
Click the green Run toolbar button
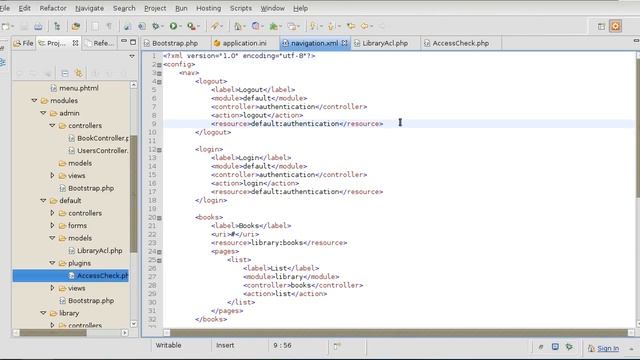coord(173,27)
